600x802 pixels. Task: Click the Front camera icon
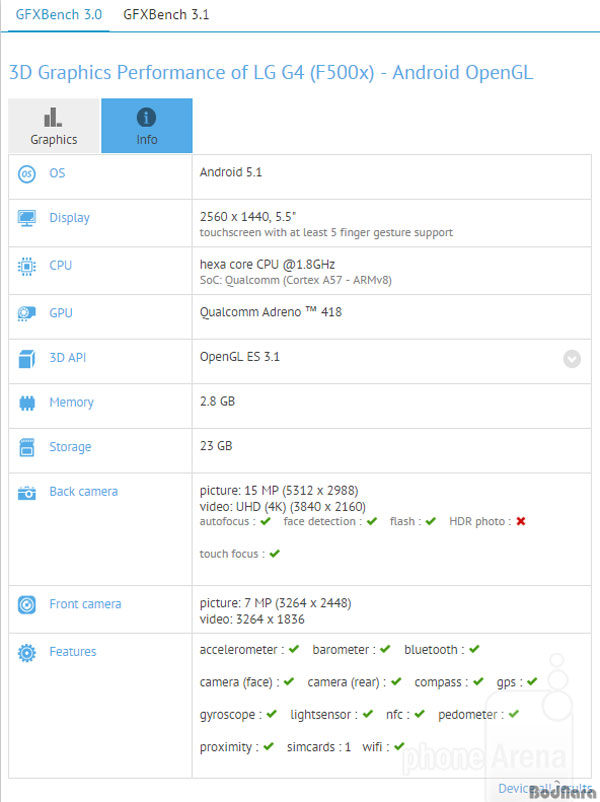point(27,605)
